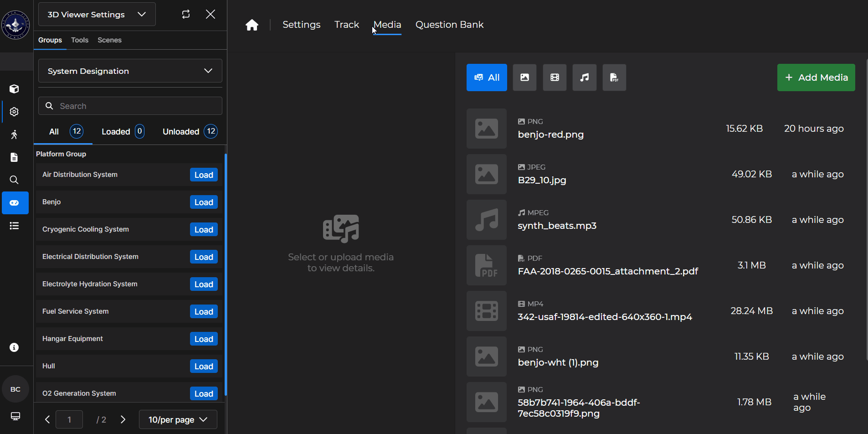This screenshot has height=434, width=868.
Task: Switch to the Tools tab
Action: coord(80,40)
